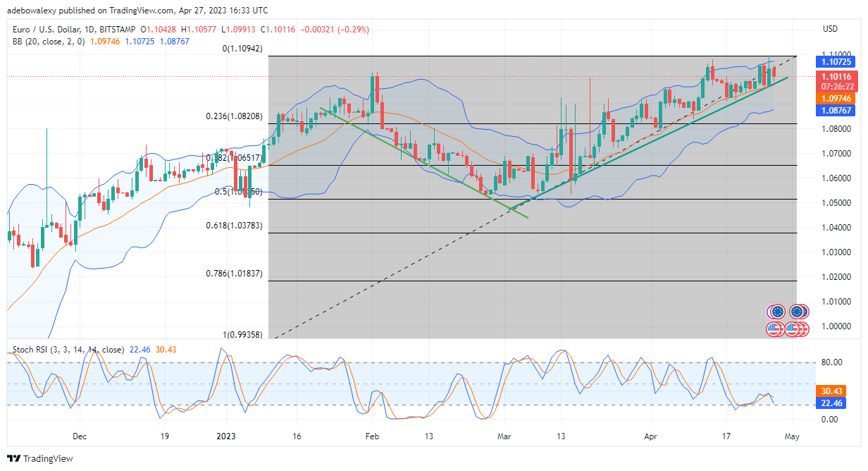Click the 0.00 level on Stoch RSI axis
Screen dimensions: 868x471
pyautogui.click(x=831, y=420)
